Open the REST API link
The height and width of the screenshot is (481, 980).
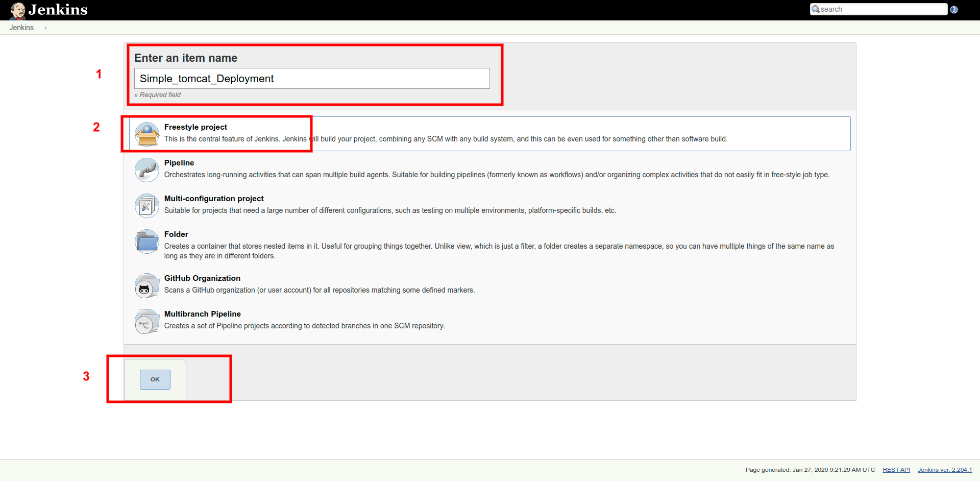896,470
